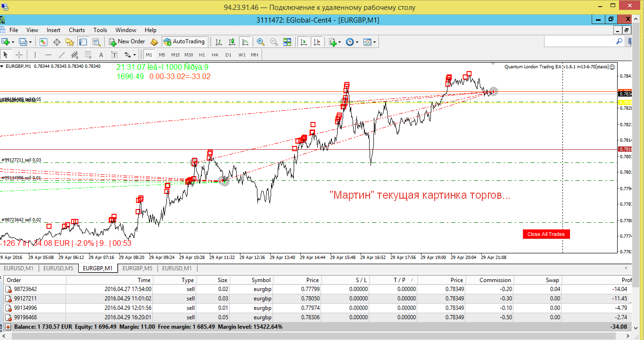Viewport: 644px width, 340px height.
Task: Toggle the Terminal panel icon
Action: [83, 42]
